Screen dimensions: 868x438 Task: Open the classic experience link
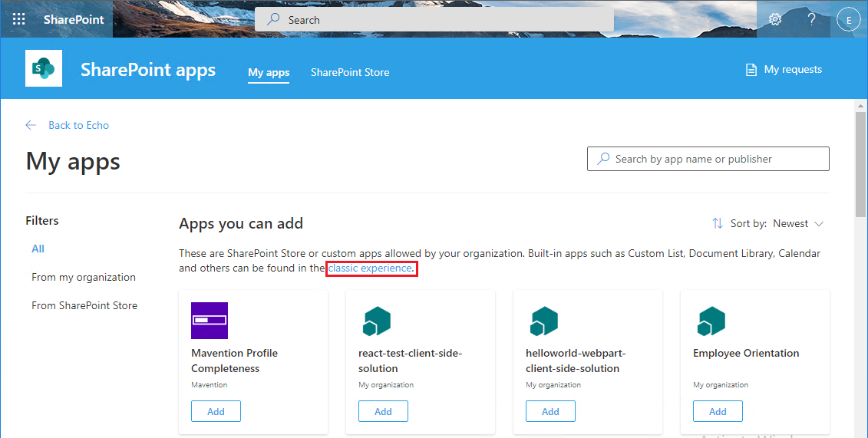pyautogui.click(x=370, y=268)
